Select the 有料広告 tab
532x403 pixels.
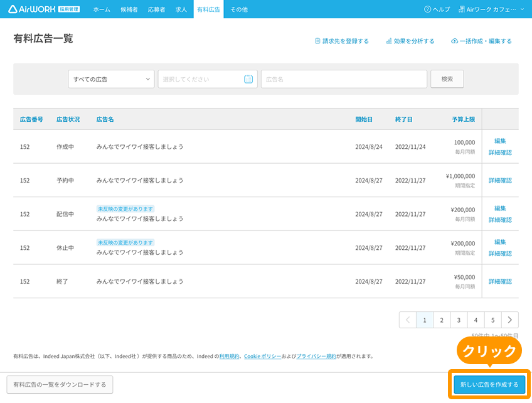209,9
